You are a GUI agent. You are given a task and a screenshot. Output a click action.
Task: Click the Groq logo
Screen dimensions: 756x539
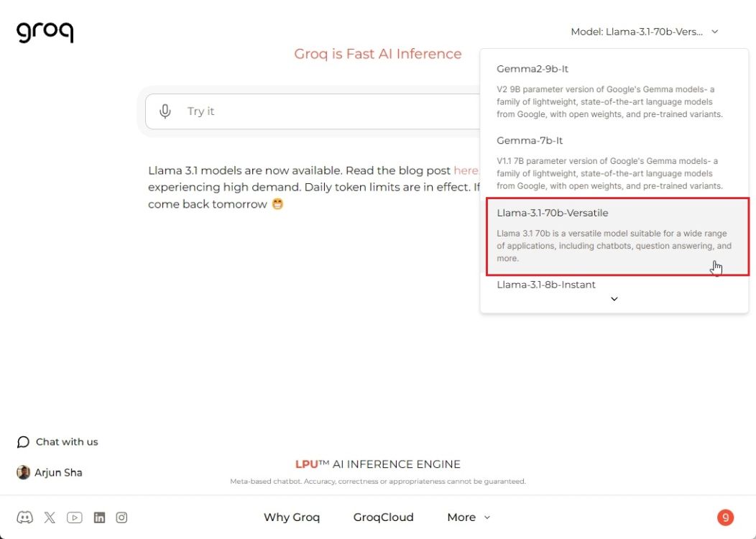[x=45, y=32]
